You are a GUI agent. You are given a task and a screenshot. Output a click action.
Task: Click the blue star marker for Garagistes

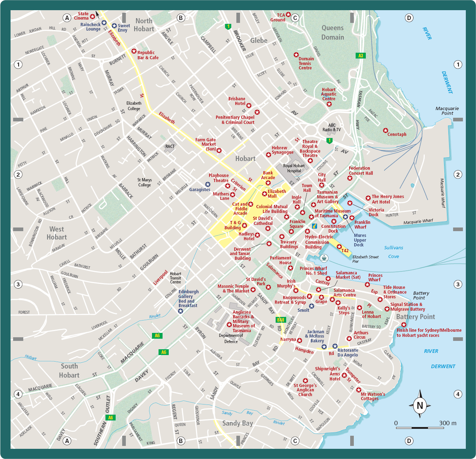[208, 184]
